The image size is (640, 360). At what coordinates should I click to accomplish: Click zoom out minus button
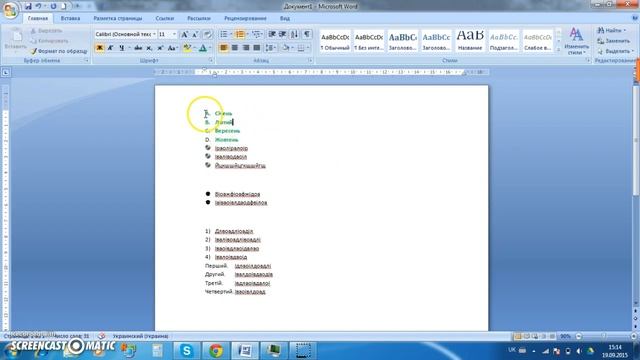point(579,336)
